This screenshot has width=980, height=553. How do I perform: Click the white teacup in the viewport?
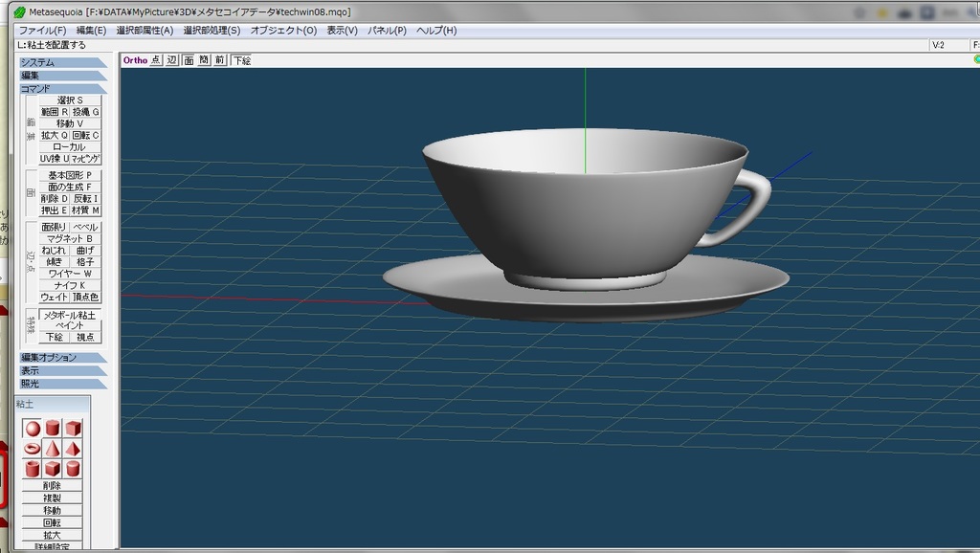584,215
